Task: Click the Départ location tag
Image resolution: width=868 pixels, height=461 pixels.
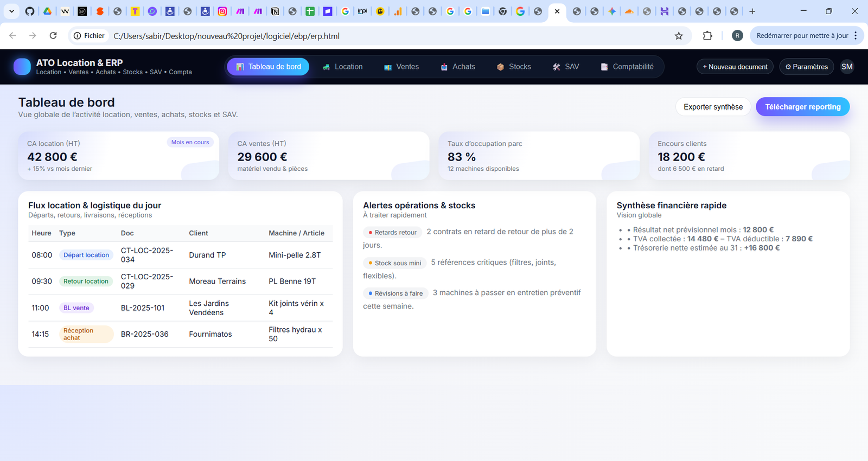Action: click(86, 255)
